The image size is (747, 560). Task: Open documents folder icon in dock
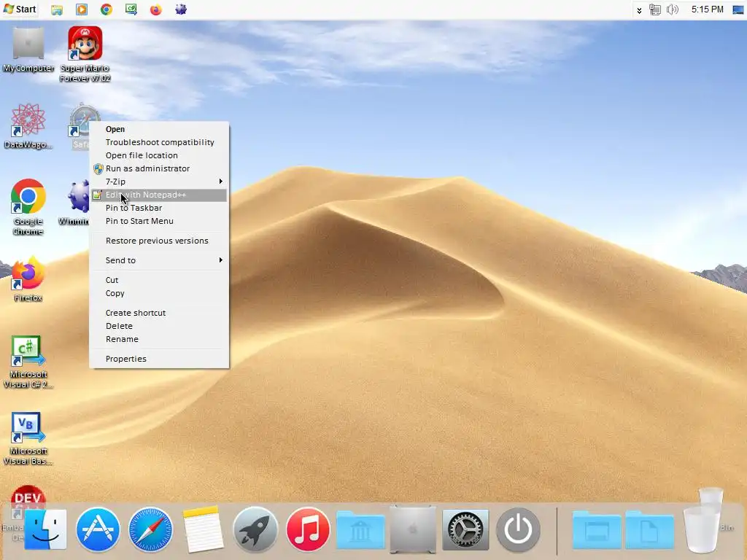click(x=649, y=530)
